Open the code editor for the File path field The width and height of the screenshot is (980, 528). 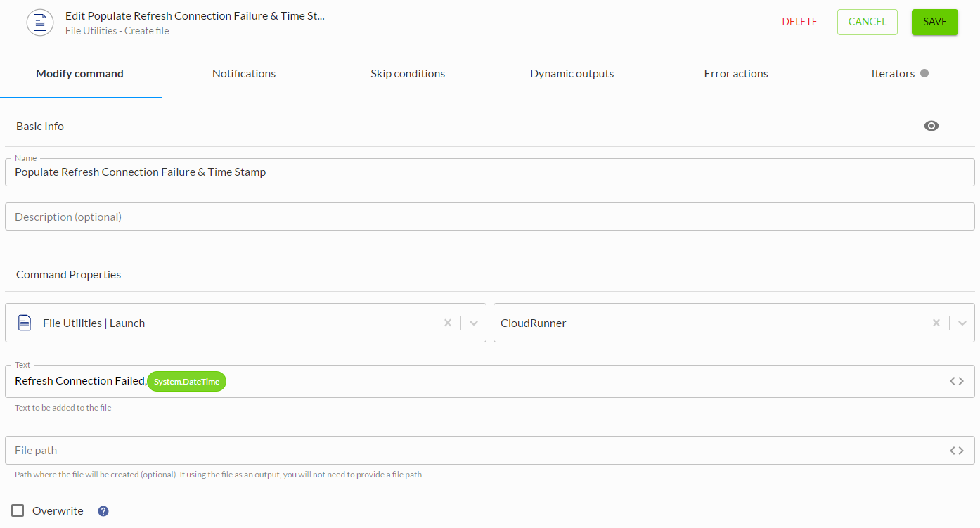pyautogui.click(x=957, y=451)
